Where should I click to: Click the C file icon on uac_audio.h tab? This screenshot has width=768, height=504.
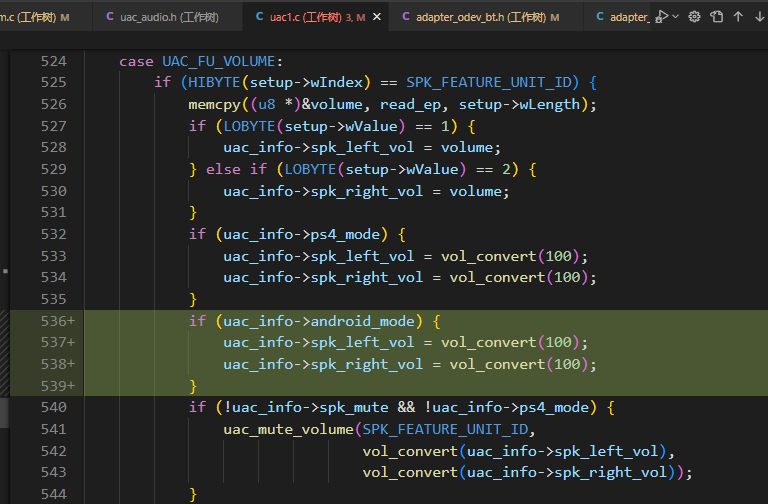point(110,17)
